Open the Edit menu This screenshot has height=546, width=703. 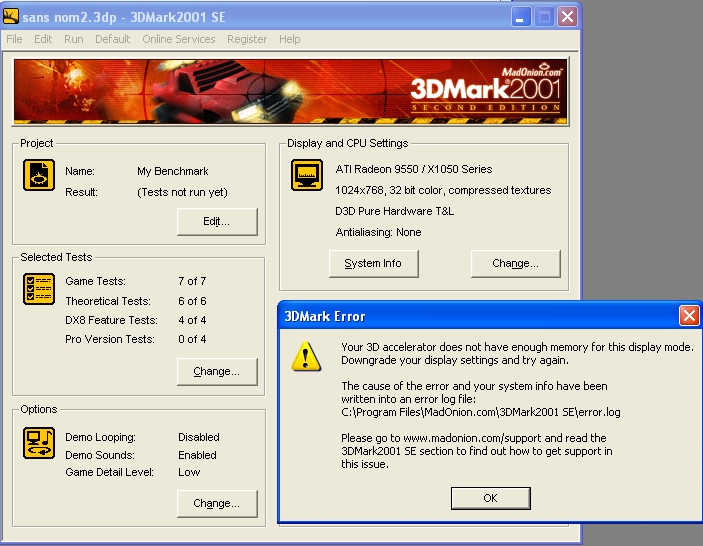[x=43, y=39]
